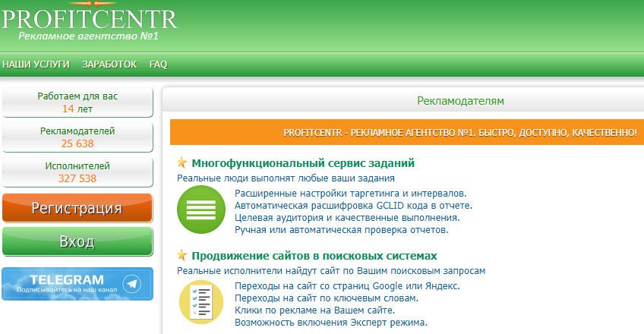644x334 pixels.
Task: Open Многофункциональный сервис заданий heading link
Action: (303, 163)
